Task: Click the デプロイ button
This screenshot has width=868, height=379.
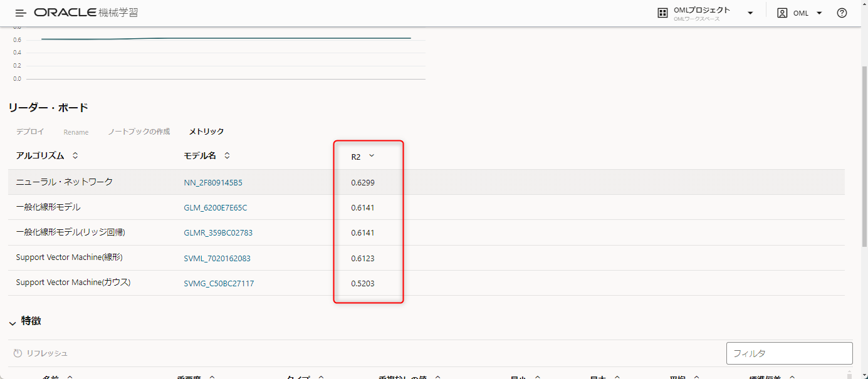Action: [30, 132]
